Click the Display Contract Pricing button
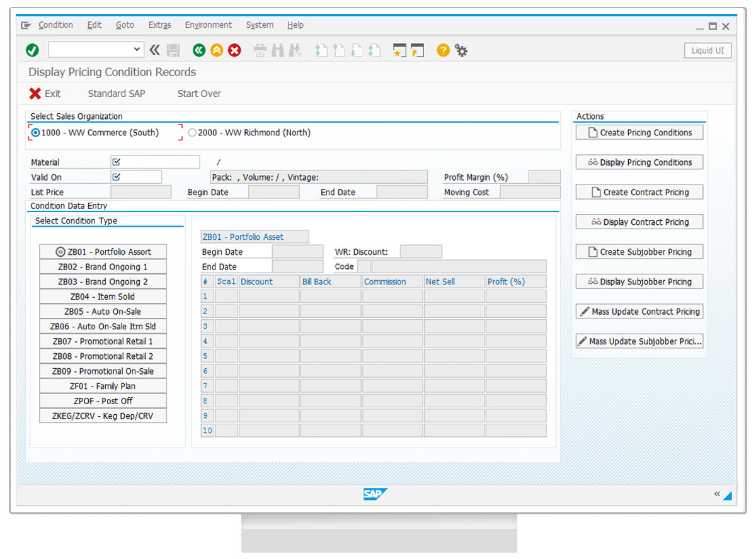Viewport: 756px width, 559px height. point(639,222)
